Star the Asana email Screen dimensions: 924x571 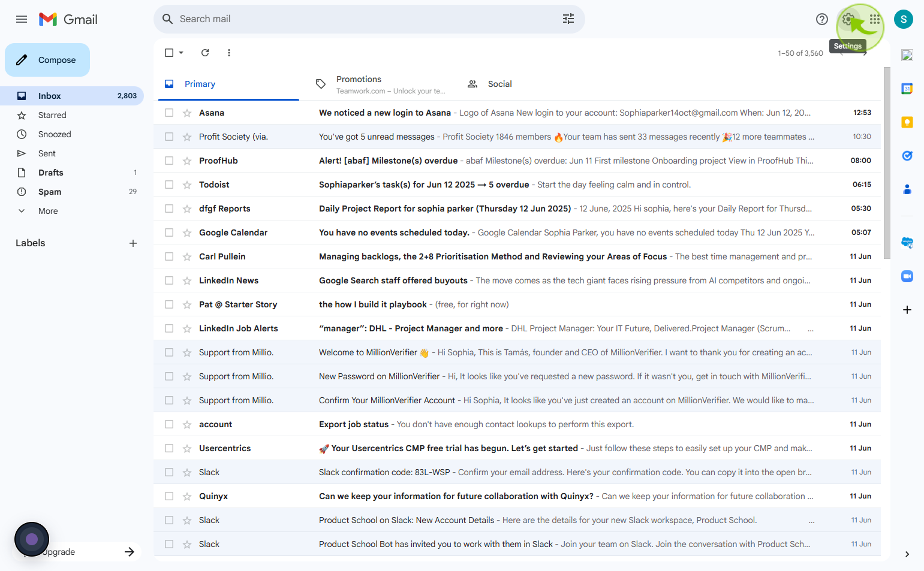[187, 113]
